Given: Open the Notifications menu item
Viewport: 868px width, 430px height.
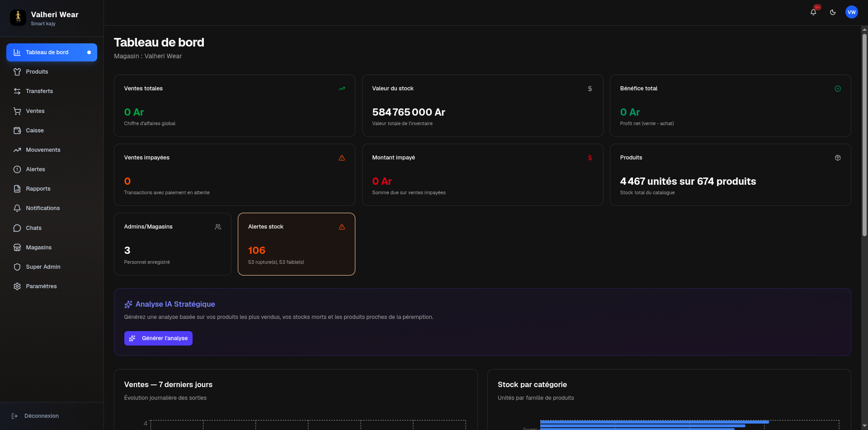Looking at the screenshot, I should pos(52,208).
